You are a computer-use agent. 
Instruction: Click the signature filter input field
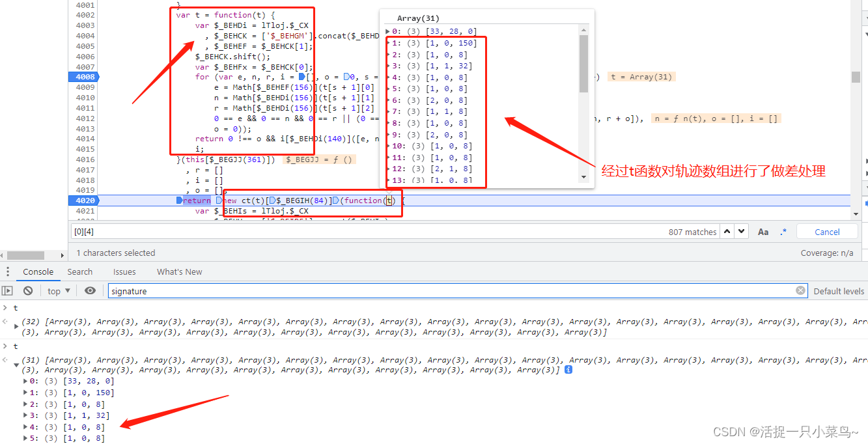449,291
